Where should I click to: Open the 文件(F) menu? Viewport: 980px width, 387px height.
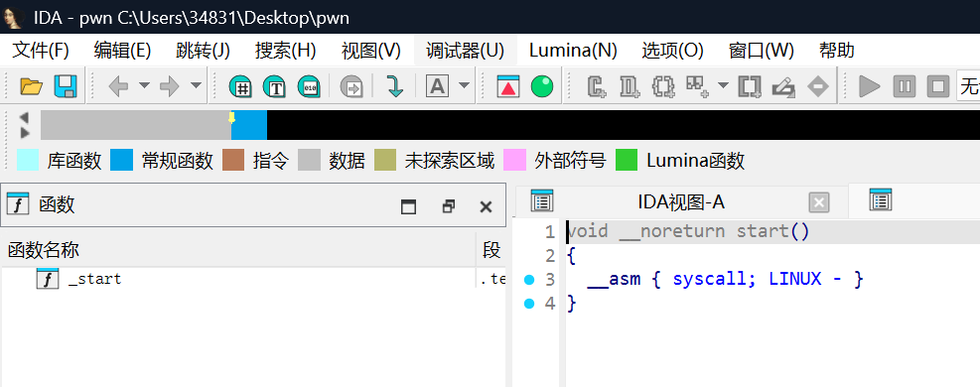41,51
